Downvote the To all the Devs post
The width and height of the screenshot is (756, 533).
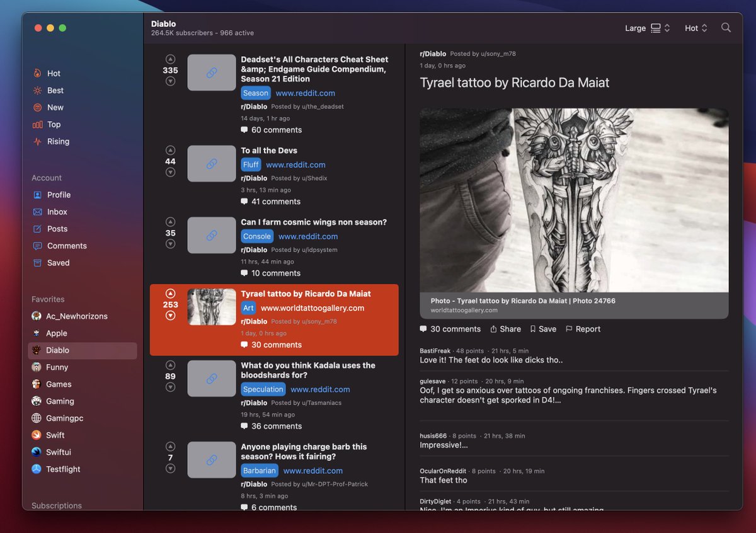coord(170,172)
